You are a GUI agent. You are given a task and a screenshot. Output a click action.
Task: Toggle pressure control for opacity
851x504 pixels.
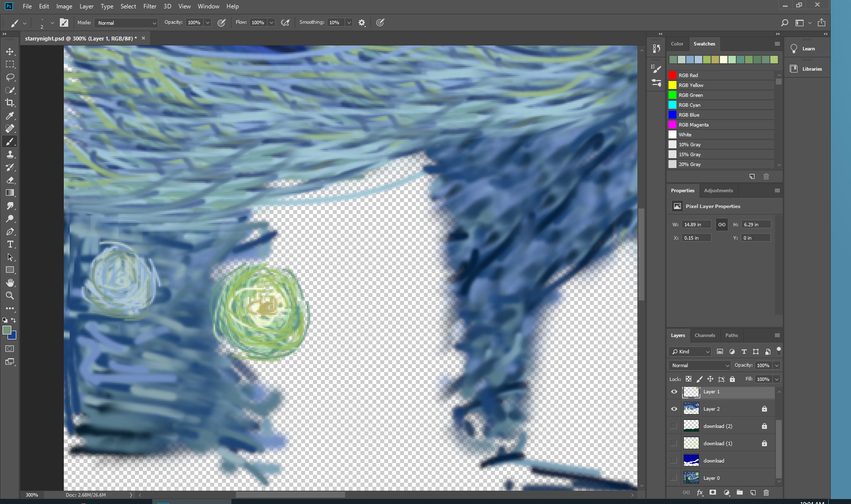[x=222, y=23]
